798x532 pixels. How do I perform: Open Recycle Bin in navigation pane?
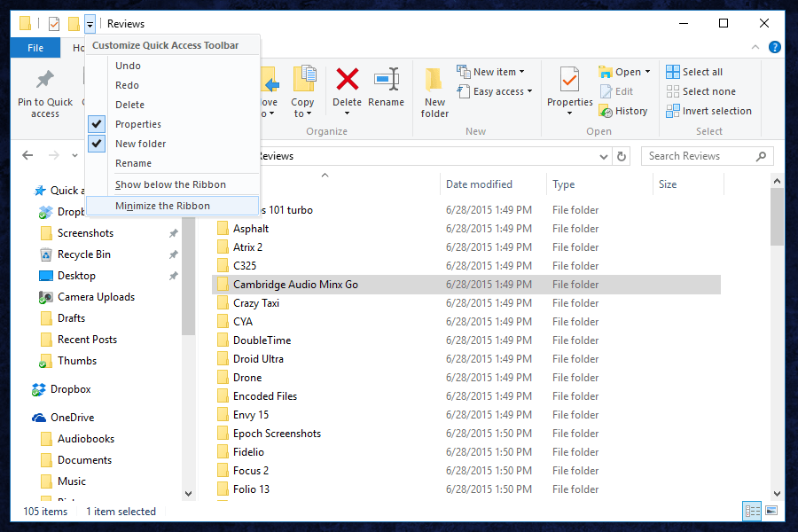pos(84,254)
